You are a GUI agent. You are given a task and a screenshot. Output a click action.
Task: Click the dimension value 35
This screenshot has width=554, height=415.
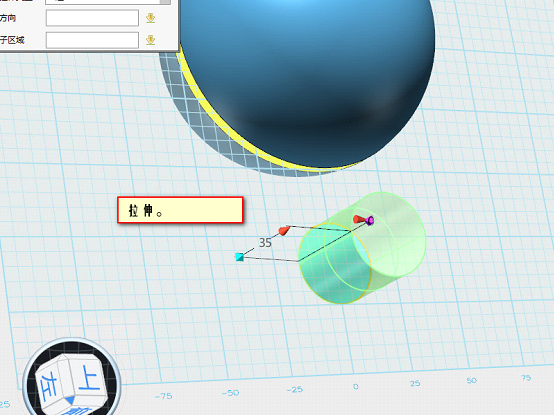click(x=265, y=243)
